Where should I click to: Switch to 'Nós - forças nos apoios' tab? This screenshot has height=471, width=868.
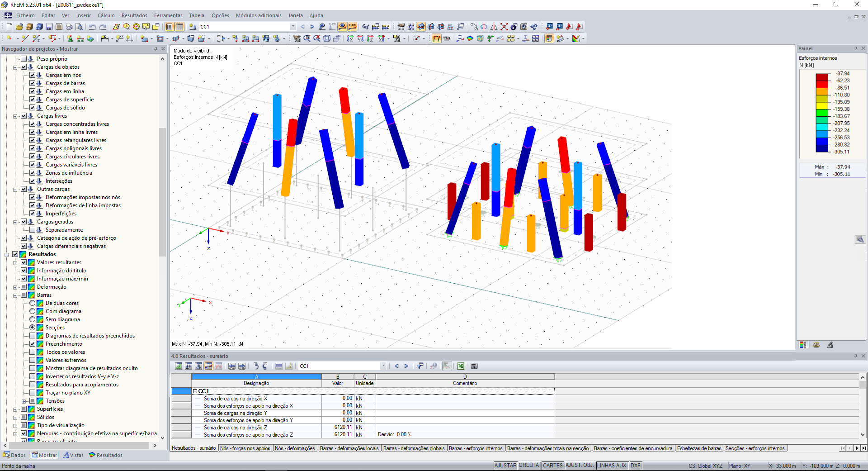click(245, 448)
